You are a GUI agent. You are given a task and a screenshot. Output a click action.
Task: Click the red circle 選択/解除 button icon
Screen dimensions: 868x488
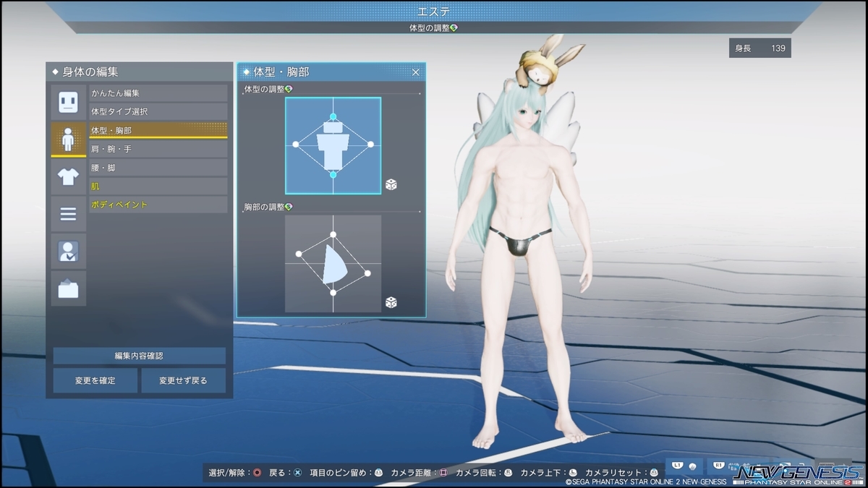[x=258, y=472]
